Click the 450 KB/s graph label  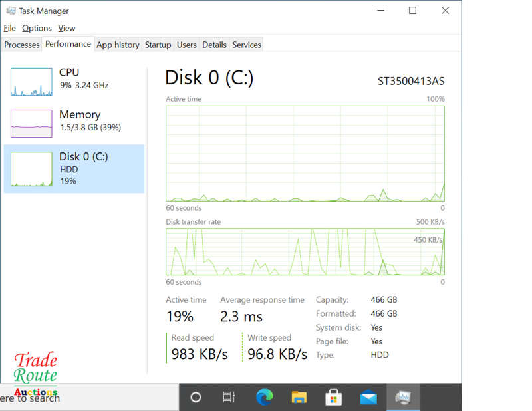(428, 240)
